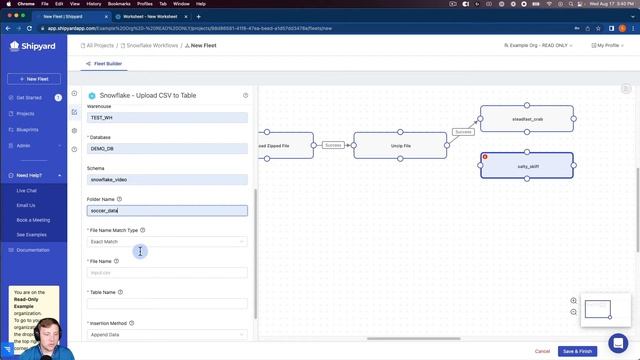Click the form panel vertical scrollbar

tap(256, 253)
